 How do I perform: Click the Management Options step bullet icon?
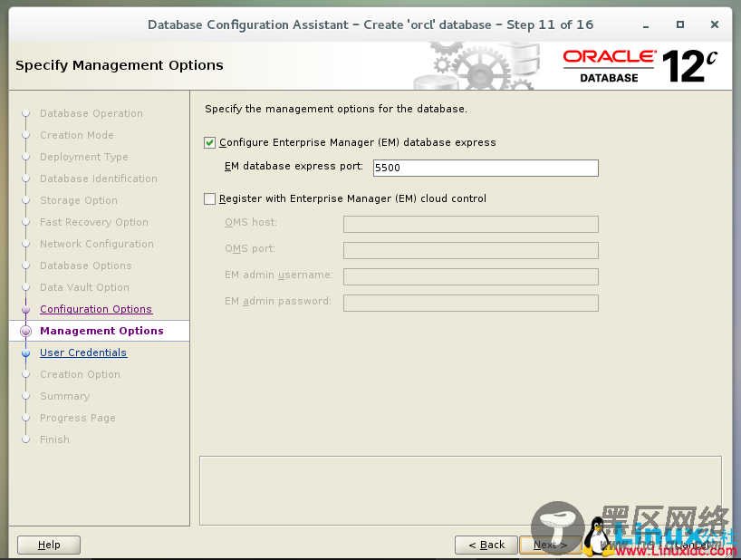point(26,331)
